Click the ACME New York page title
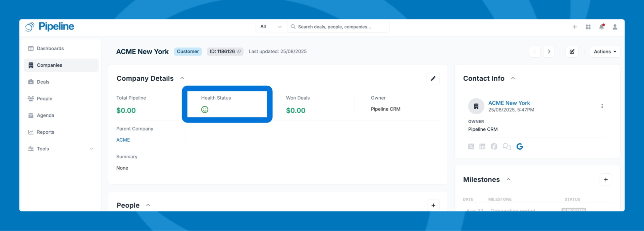Image resolution: width=644 pixels, height=231 pixels. coord(143,52)
